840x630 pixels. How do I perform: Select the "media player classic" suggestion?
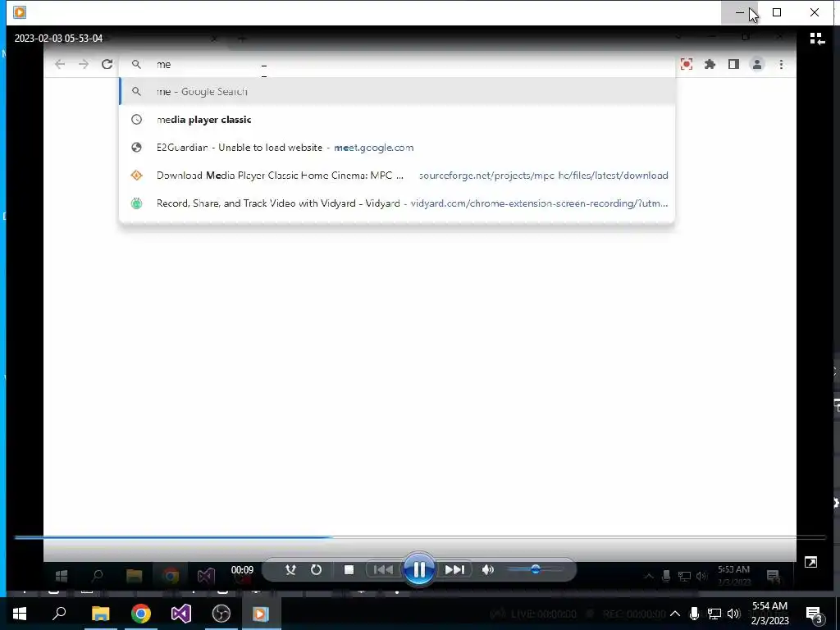[397, 120]
